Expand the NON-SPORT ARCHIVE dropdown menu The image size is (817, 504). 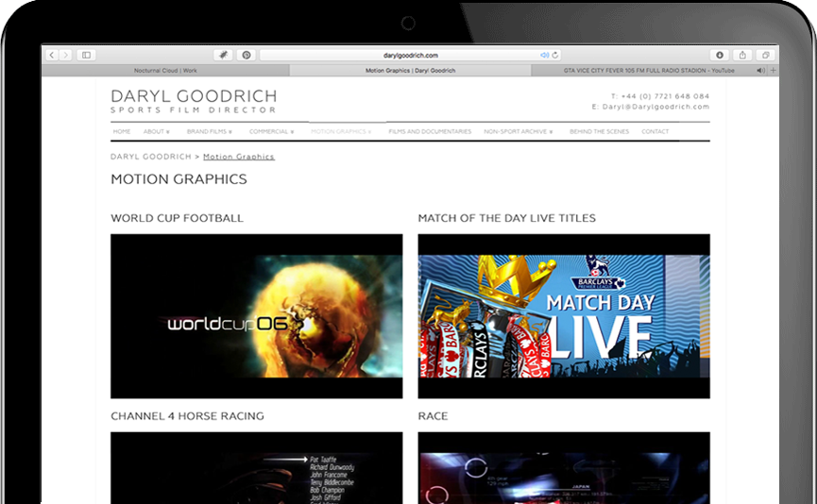tap(518, 132)
